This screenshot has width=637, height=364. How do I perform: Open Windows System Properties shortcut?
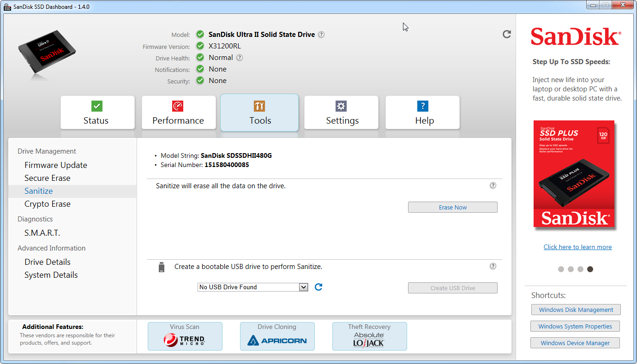[575, 326]
